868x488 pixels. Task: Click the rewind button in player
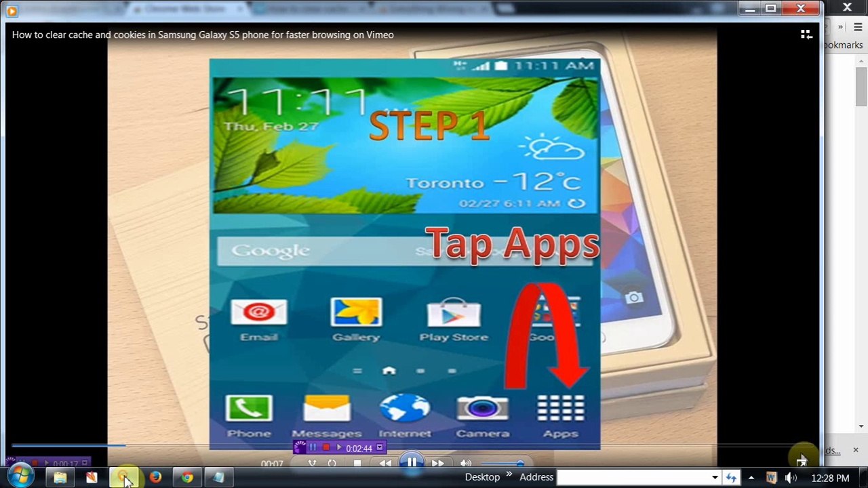tap(385, 464)
